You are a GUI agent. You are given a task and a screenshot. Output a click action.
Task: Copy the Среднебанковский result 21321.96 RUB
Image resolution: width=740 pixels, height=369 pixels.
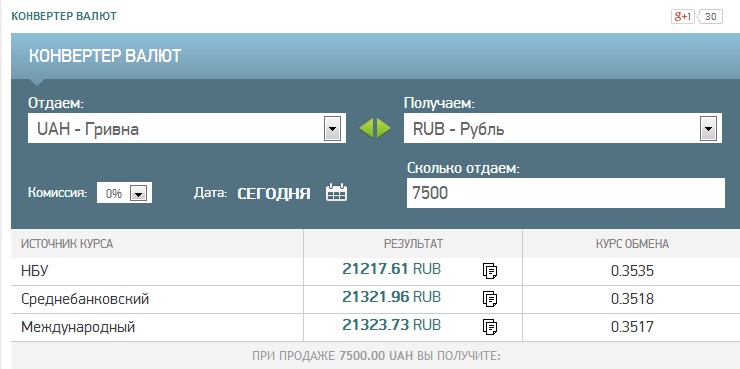pos(490,299)
